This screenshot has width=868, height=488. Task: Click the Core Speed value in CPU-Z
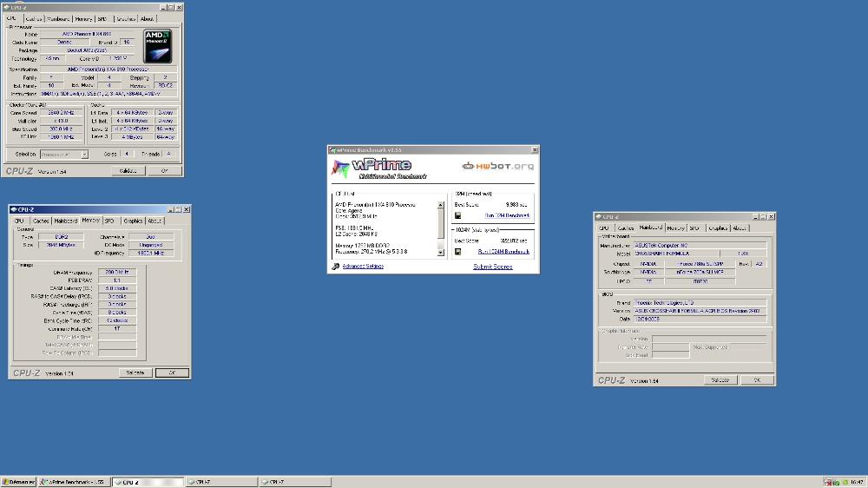coord(61,112)
